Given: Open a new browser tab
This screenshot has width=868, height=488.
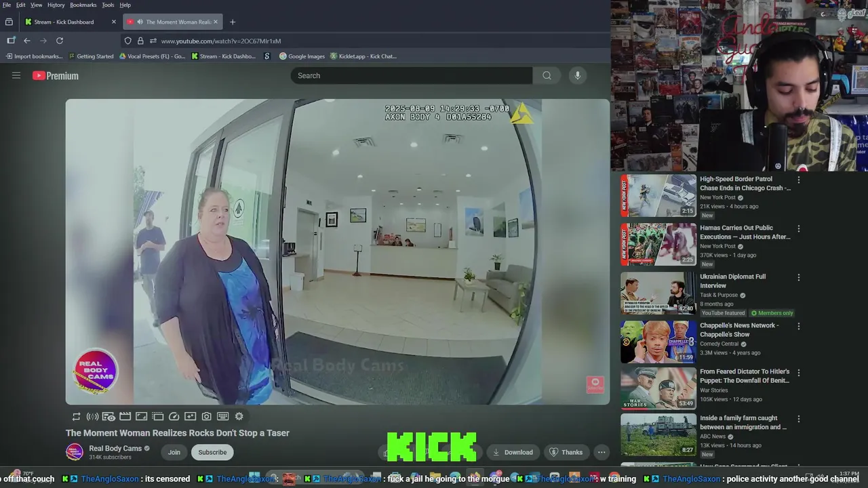Looking at the screenshot, I should pos(233,22).
